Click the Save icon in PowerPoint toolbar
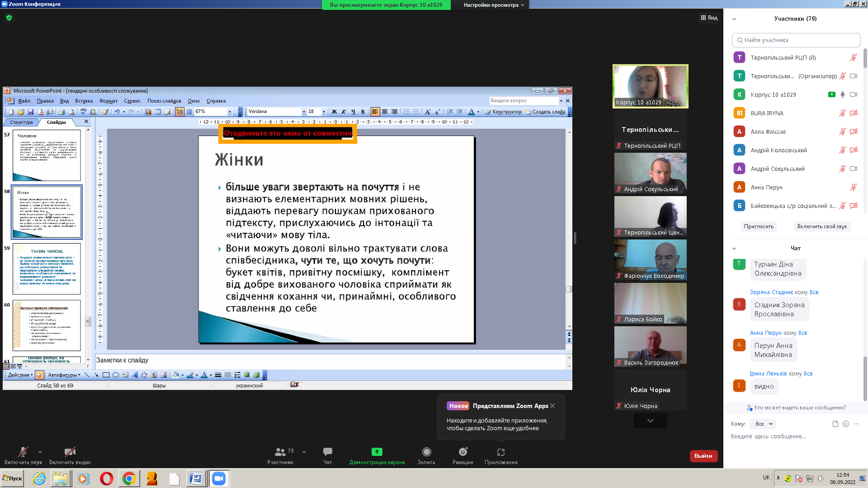 click(x=31, y=112)
